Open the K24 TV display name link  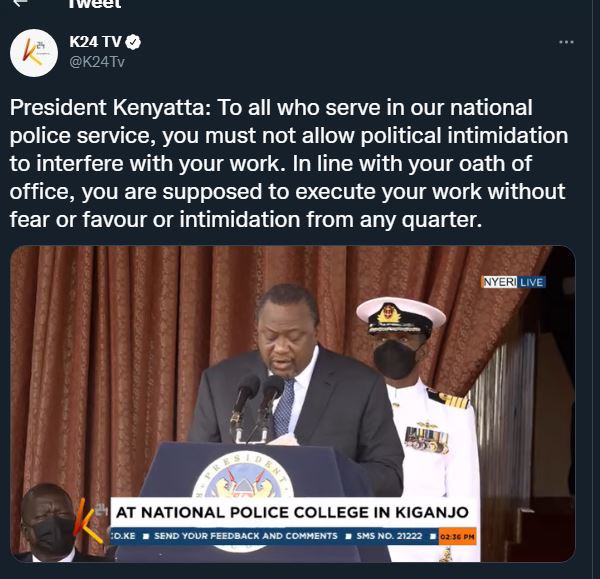pos(95,42)
